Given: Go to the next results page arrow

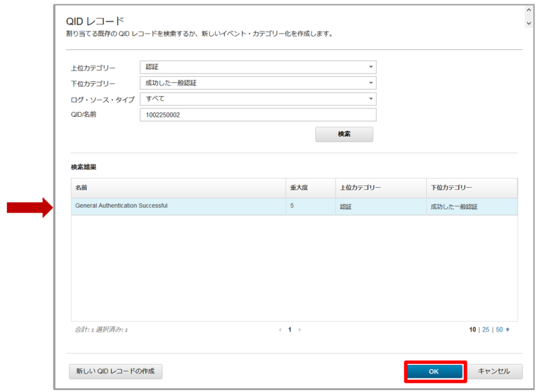Looking at the screenshot, I should click(x=300, y=330).
